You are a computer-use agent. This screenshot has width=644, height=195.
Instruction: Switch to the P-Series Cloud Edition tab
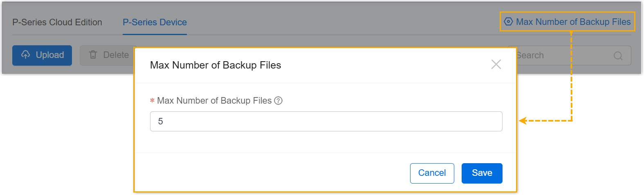point(57,22)
